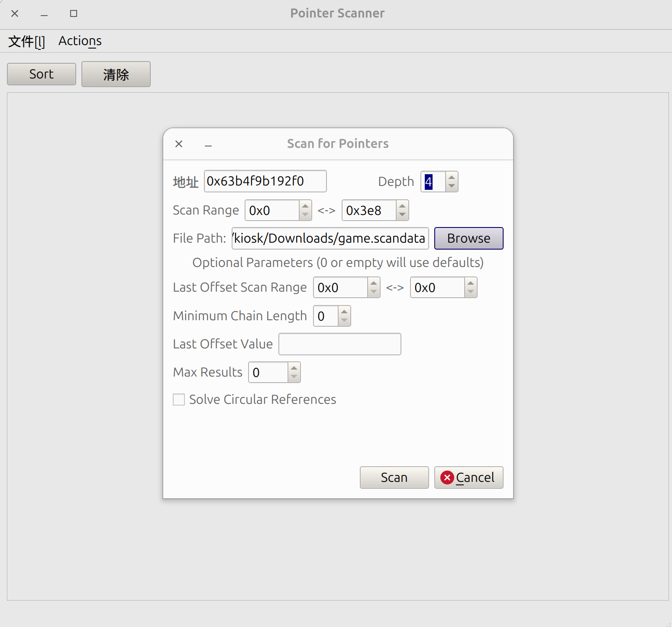Enable Solve Circular References checkbox
672x627 pixels.
(x=179, y=400)
